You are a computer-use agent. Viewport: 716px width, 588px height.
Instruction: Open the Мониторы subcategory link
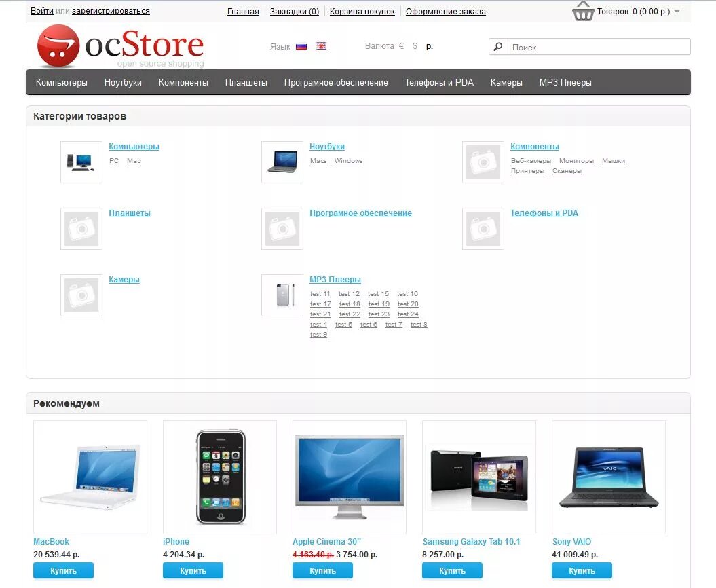click(576, 161)
